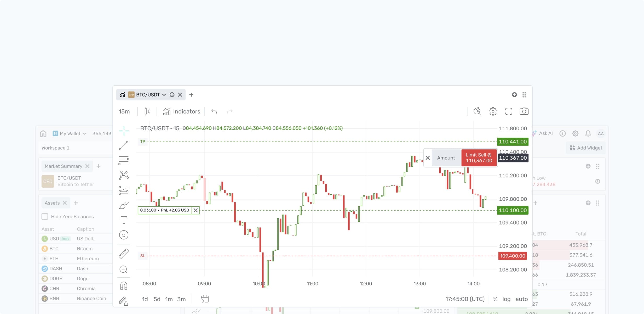Open the emoji and icons tool

[124, 235]
